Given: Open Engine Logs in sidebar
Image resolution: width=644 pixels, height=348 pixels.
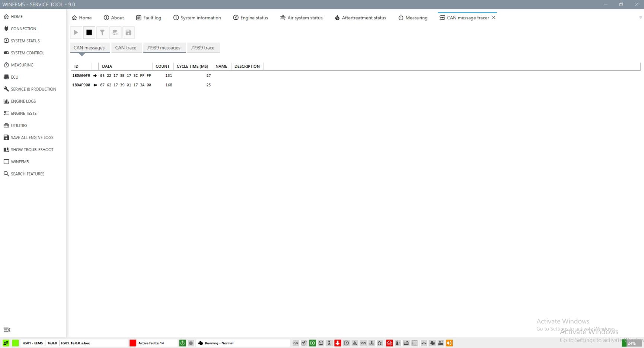Looking at the screenshot, I should [23, 101].
